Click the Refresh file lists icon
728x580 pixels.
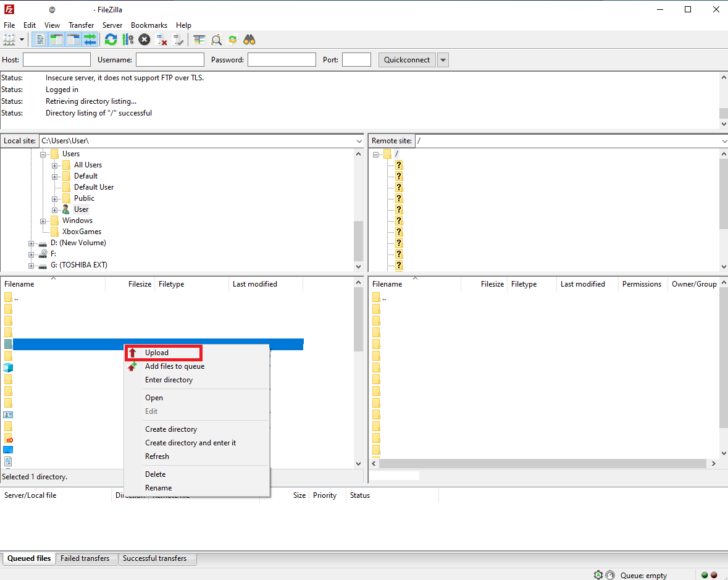point(111,40)
